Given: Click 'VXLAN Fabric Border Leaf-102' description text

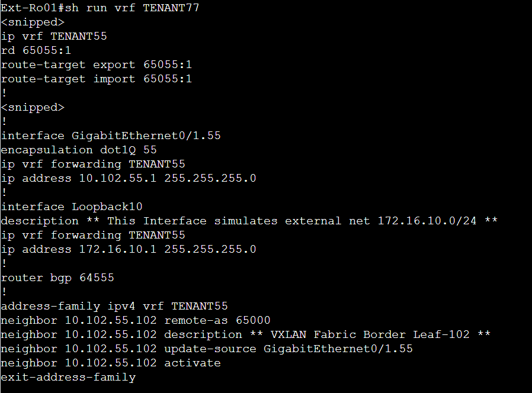Looking at the screenshot, I should pos(370,334).
